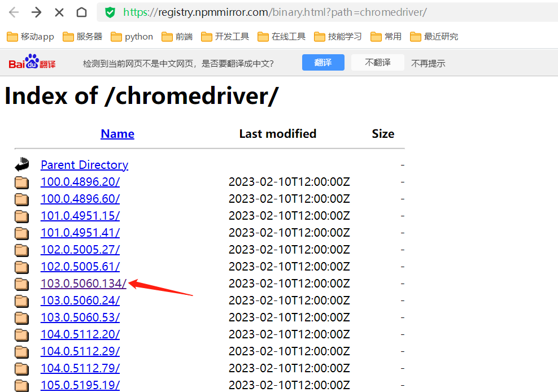
Task: Open the 服务器 bookmark folder
Action: click(x=82, y=37)
